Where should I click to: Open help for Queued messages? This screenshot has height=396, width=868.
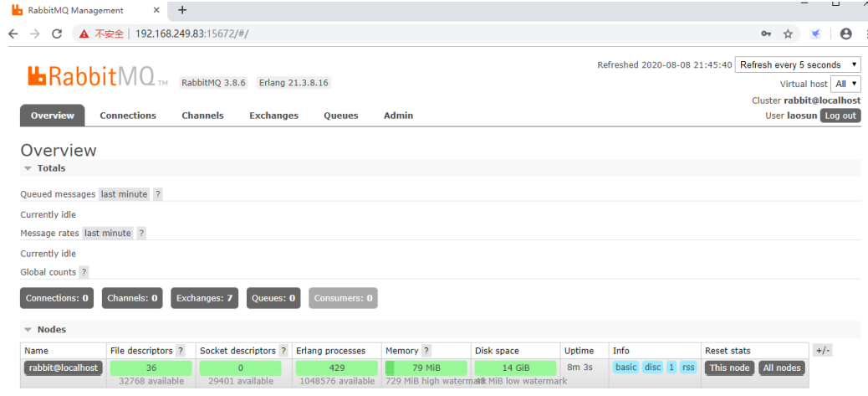coord(158,194)
